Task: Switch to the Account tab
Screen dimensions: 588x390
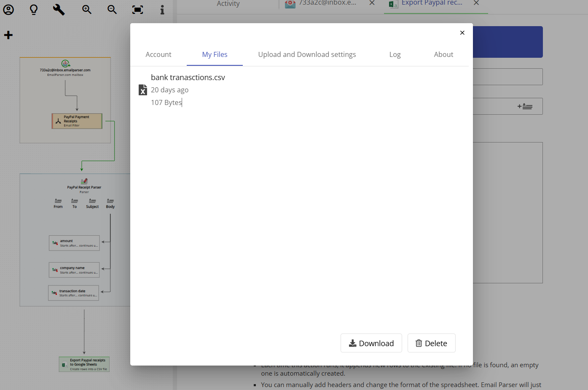Action: point(158,54)
